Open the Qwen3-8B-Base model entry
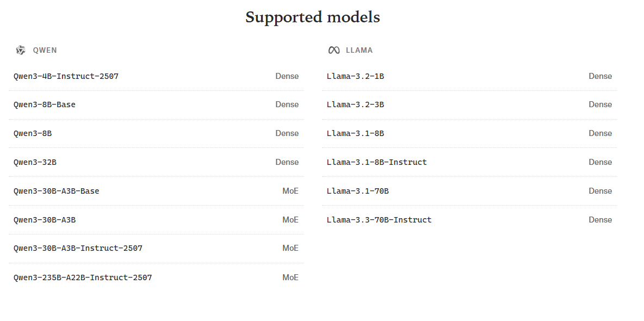644x321 pixels. click(45, 104)
